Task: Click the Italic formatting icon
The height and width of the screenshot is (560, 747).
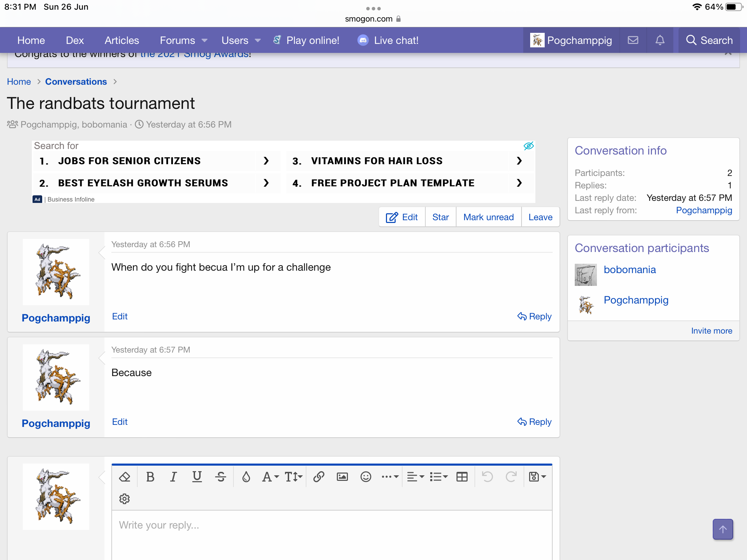Action: coord(173,477)
